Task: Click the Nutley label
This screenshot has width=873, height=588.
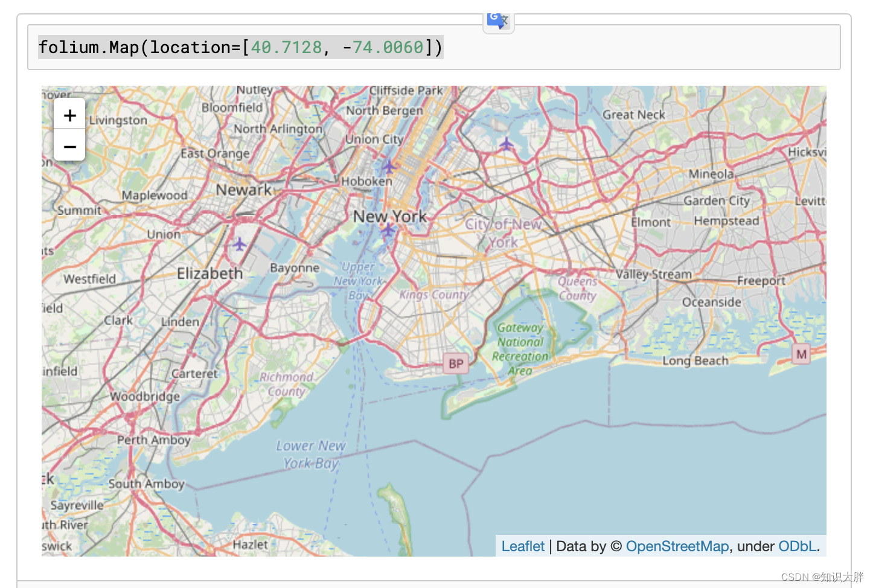Action: coord(255,90)
